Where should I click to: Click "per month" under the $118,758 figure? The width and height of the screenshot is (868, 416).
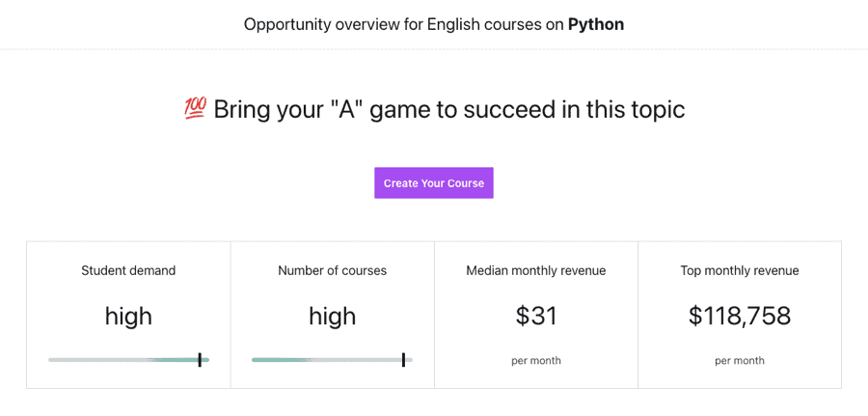click(740, 361)
